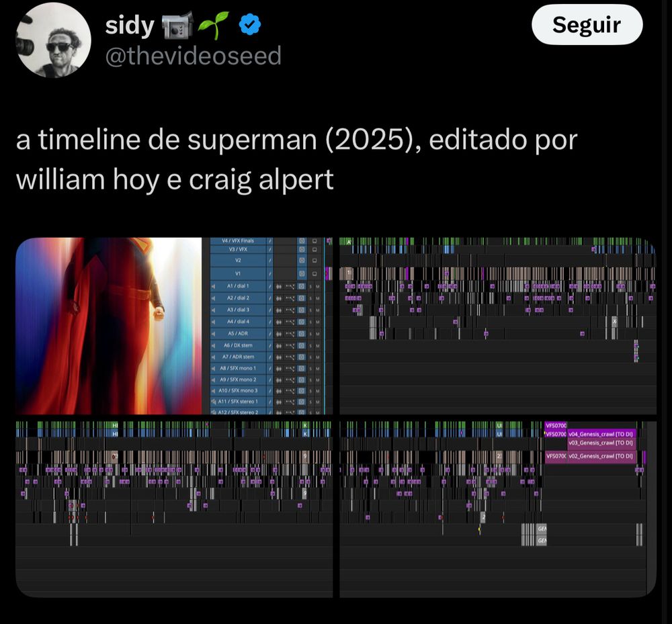The image size is (672, 624).
Task: Solo the A1 / dial 1 track
Action: 310,286
